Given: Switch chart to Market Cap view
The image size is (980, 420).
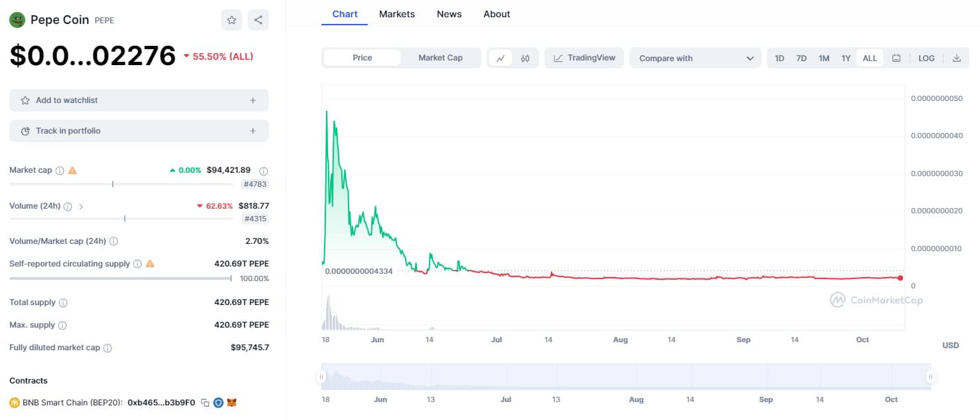Looking at the screenshot, I should pyautogui.click(x=440, y=58).
